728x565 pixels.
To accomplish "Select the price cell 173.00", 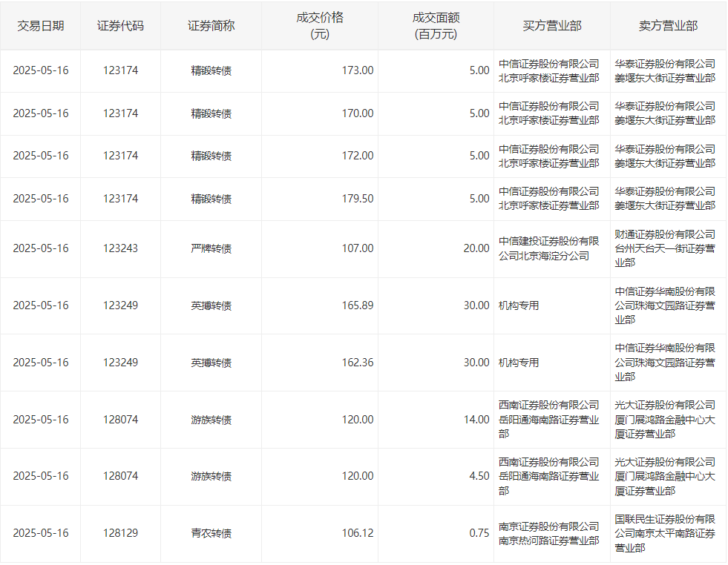I will click(x=358, y=70).
